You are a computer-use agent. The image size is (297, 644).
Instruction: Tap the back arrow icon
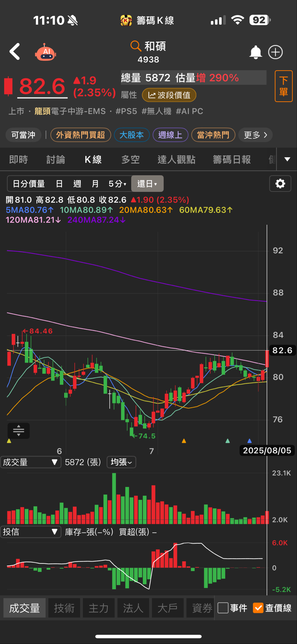15,51
